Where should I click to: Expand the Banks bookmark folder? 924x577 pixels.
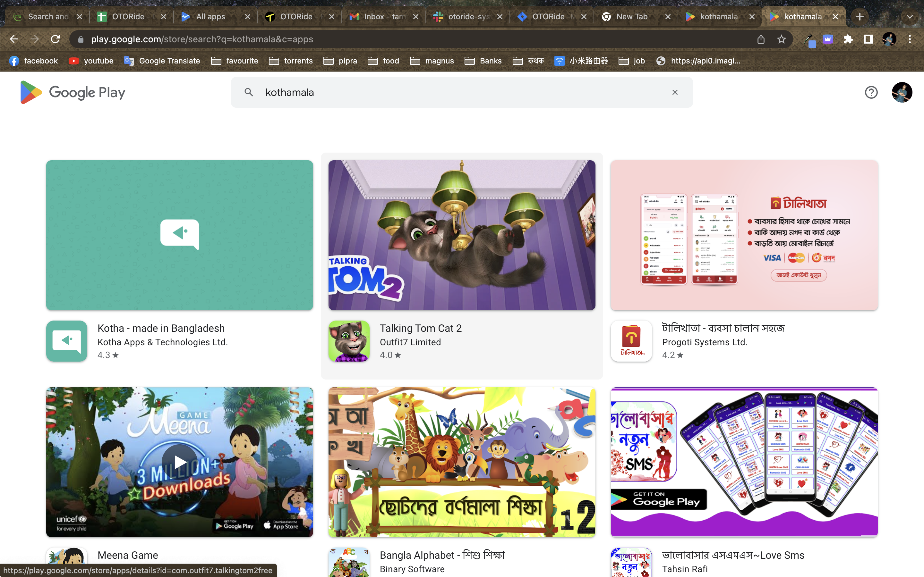pos(483,61)
